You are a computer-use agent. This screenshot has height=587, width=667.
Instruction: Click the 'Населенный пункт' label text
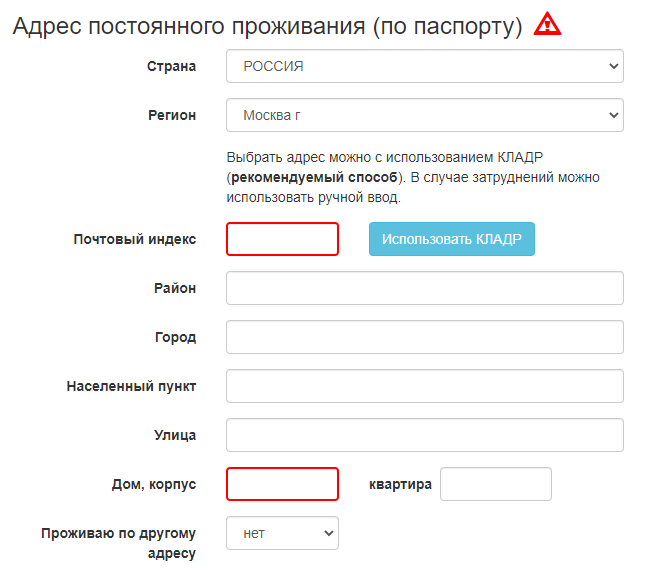click(131, 386)
